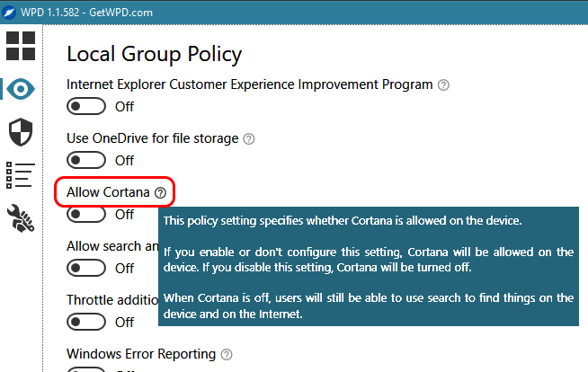Open the Apps list section
588x372 pixels.
[x=20, y=175]
